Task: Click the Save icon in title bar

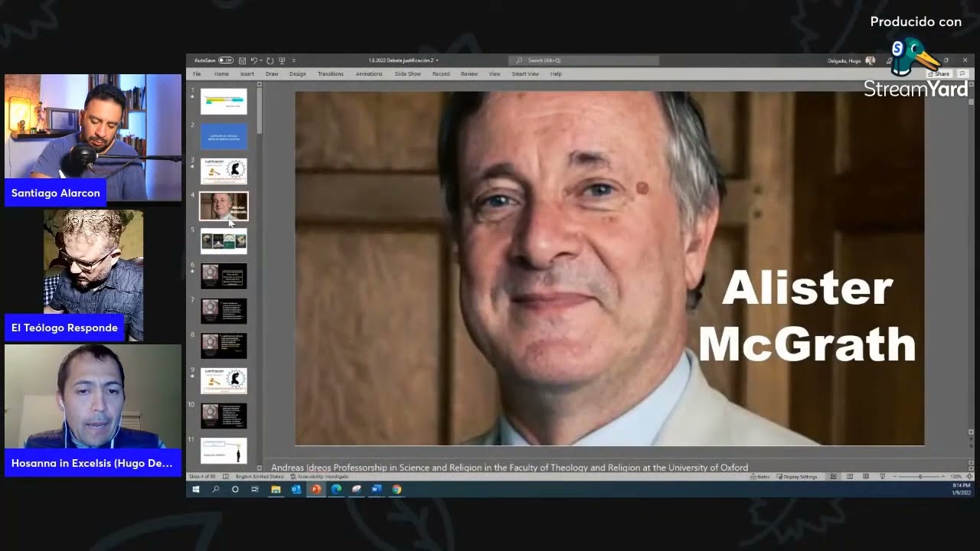Action: coord(242,60)
